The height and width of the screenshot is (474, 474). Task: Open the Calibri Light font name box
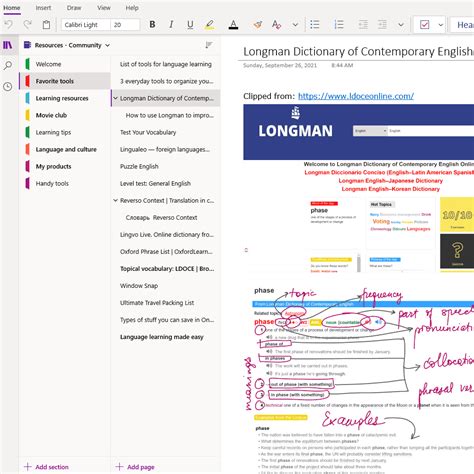(x=85, y=25)
